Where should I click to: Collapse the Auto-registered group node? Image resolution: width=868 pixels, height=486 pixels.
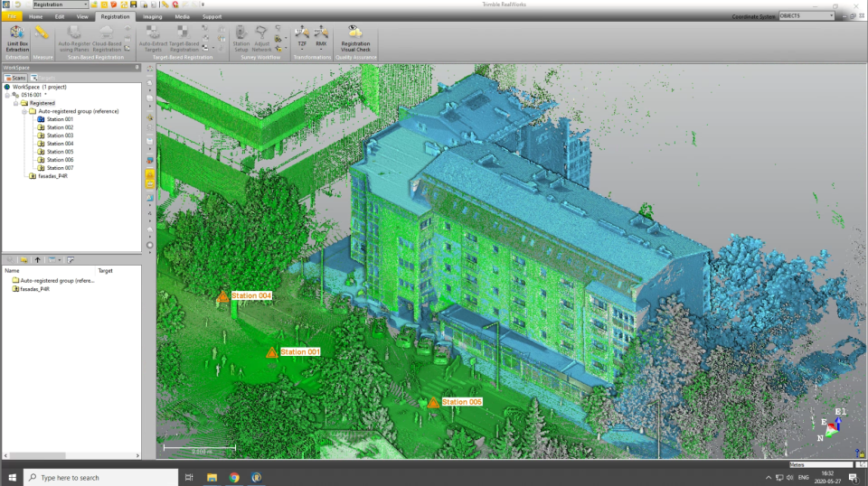tap(24, 111)
